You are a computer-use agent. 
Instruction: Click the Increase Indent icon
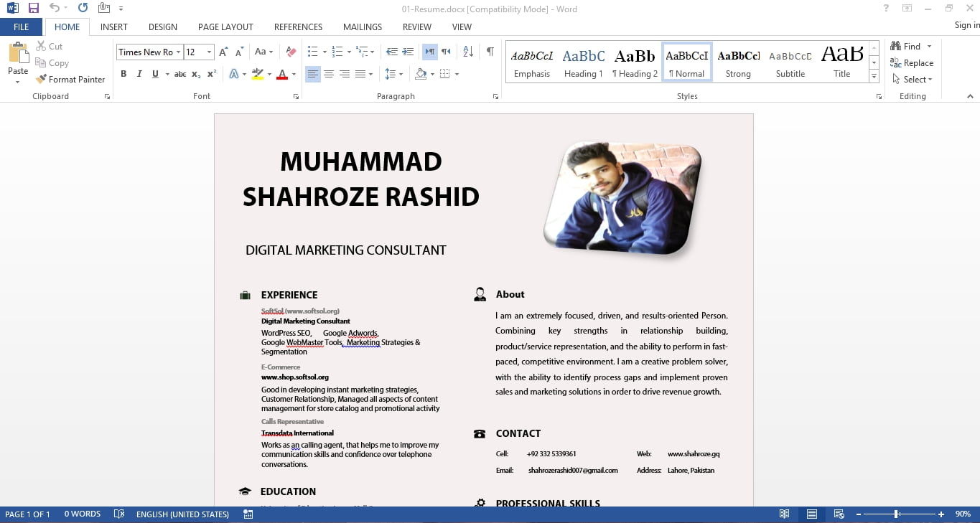[x=408, y=52]
